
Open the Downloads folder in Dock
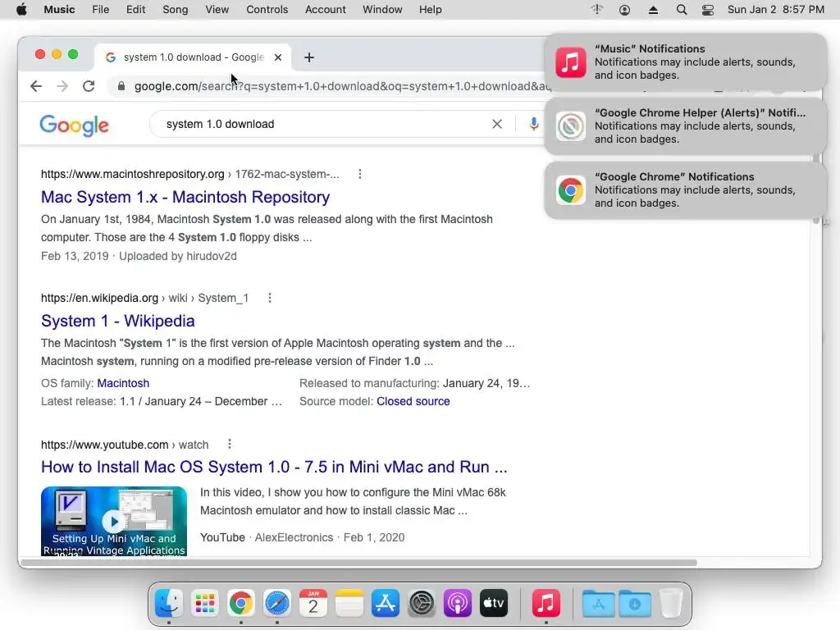(635, 603)
